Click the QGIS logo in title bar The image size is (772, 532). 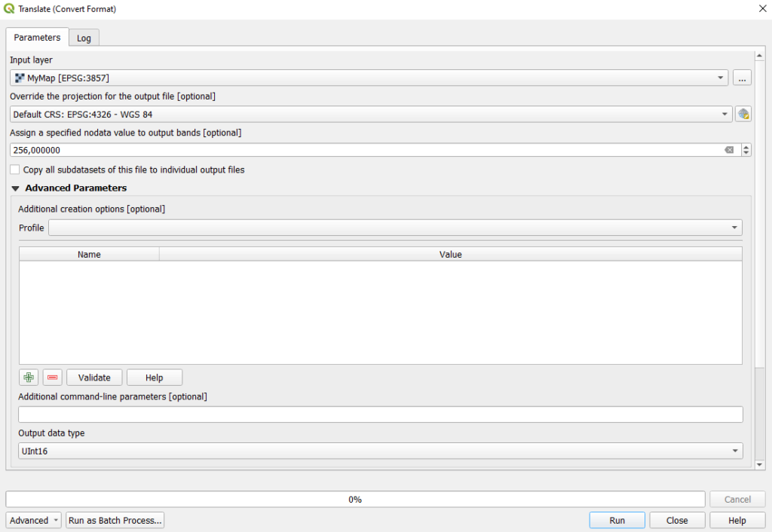pos(9,9)
